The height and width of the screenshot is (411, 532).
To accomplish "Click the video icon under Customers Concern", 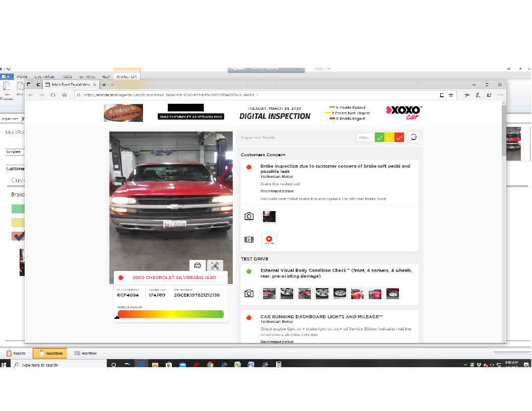I will coord(249,239).
